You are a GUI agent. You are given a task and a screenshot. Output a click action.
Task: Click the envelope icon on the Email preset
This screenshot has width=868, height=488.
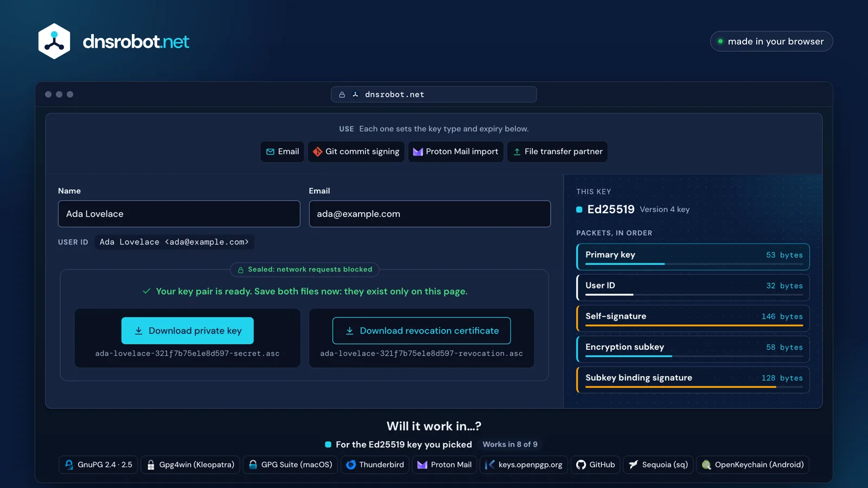click(x=270, y=152)
